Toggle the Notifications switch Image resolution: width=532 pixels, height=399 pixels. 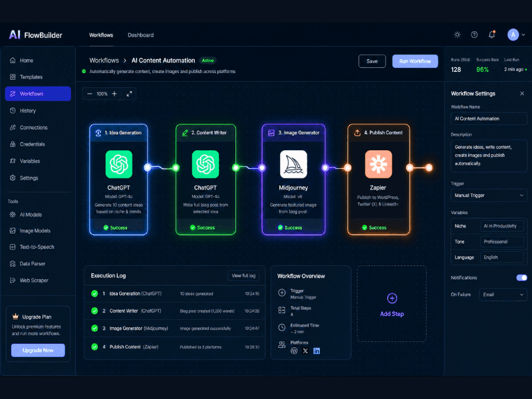[x=521, y=277]
